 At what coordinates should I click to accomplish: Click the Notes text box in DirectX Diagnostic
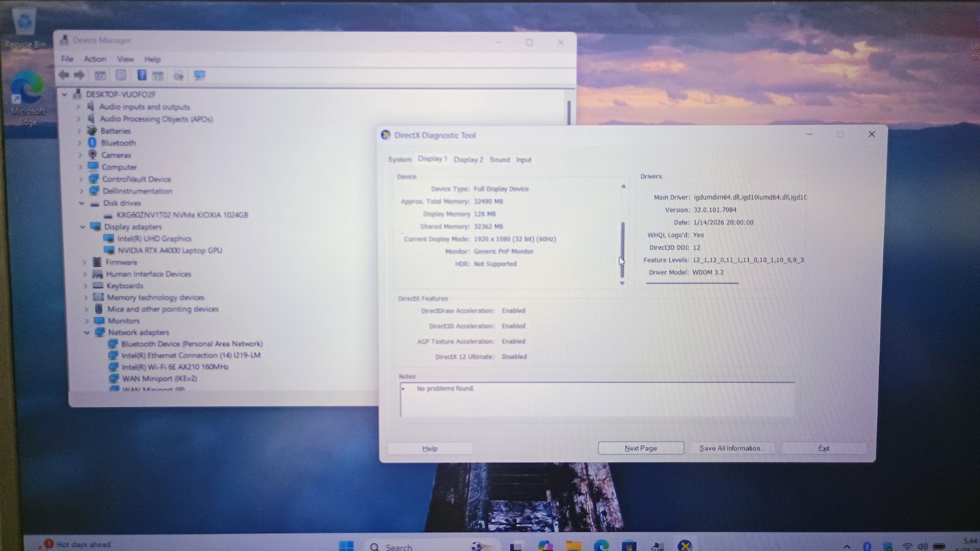[x=597, y=399]
